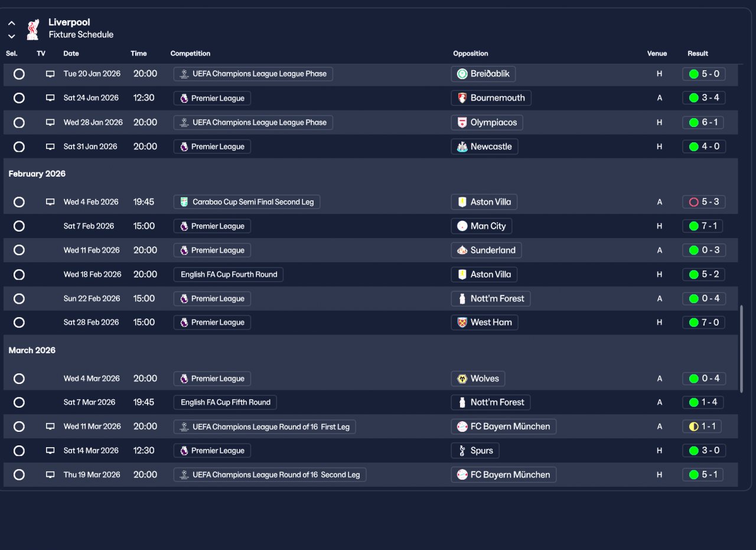Click the Wolves club badge
Image resolution: width=756 pixels, height=550 pixels.
tap(462, 379)
